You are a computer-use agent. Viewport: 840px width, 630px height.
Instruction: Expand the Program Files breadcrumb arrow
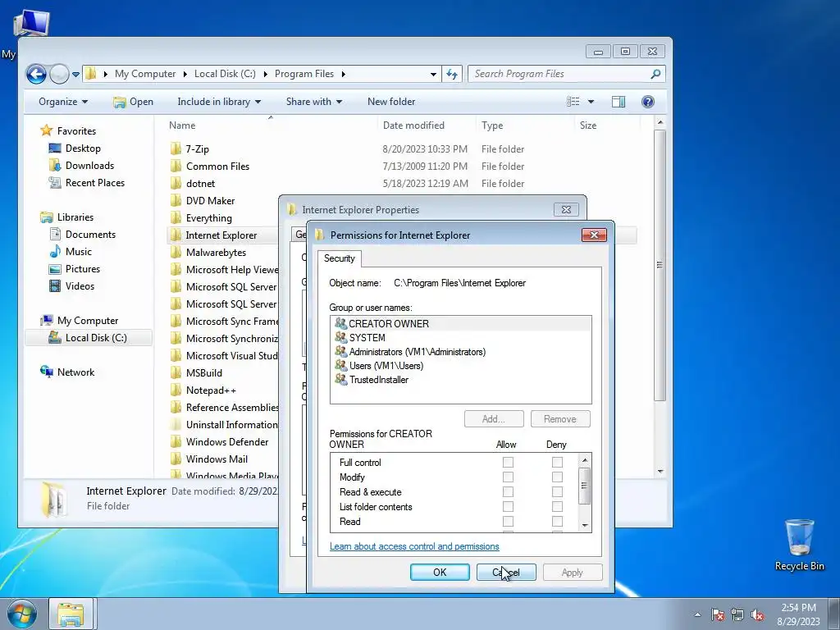344,74
